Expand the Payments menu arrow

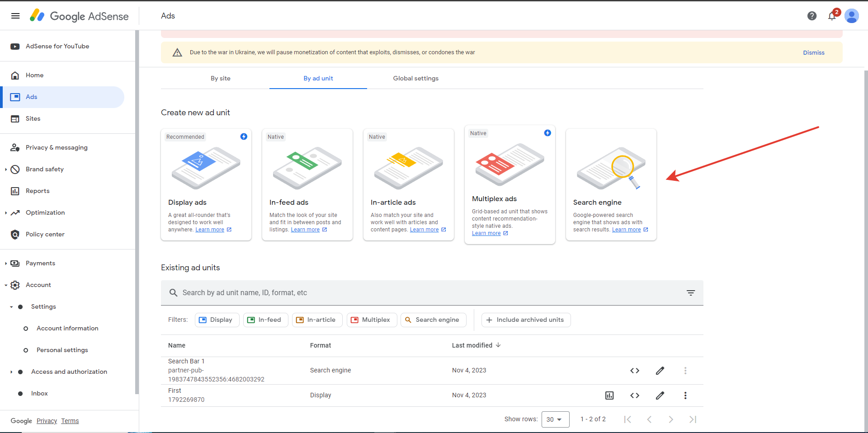[6, 264]
